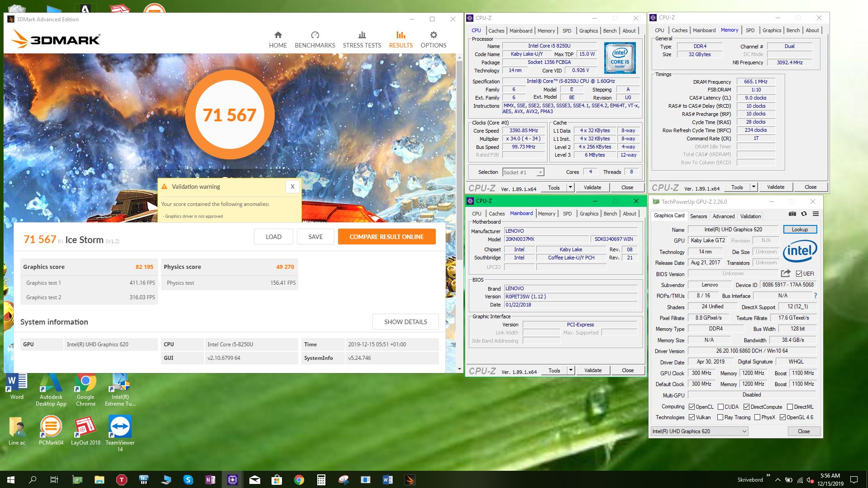This screenshot has height=488, width=868.
Task: Toggle the DirectML checkbox
Action: [790, 407]
